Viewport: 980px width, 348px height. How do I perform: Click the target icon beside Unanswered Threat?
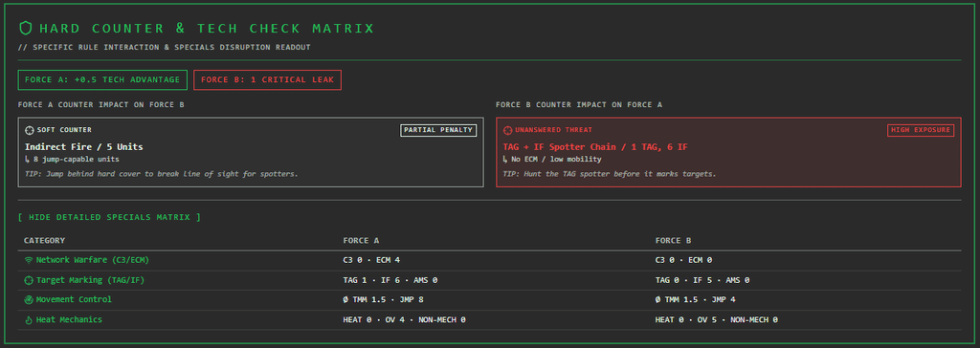click(507, 130)
